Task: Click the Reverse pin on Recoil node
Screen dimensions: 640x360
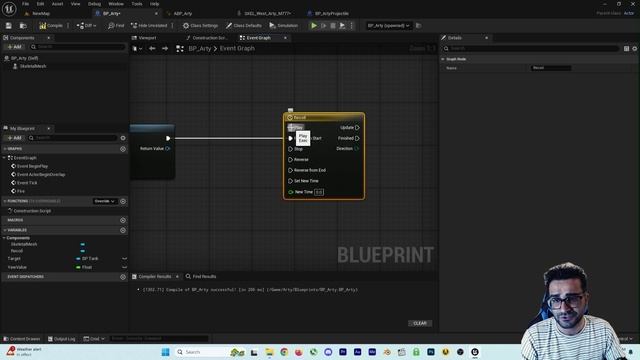Action: pyautogui.click(x=291, y=160)
